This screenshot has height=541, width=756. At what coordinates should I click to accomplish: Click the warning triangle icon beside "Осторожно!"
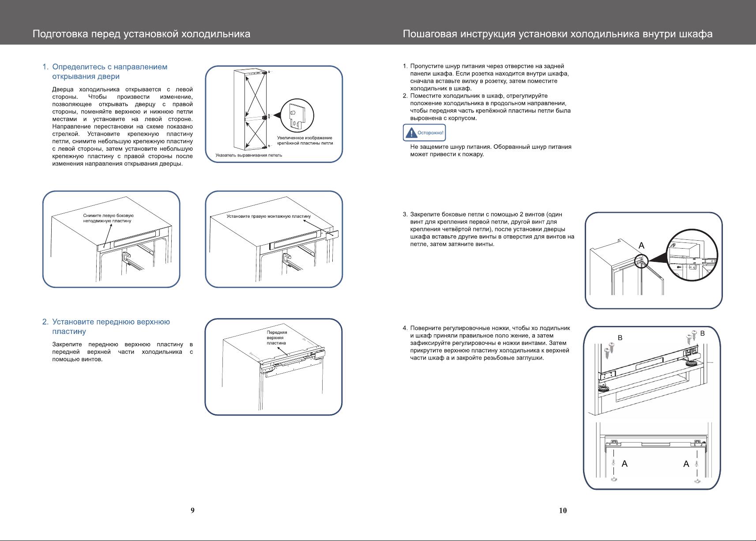[x=411, y=132]
